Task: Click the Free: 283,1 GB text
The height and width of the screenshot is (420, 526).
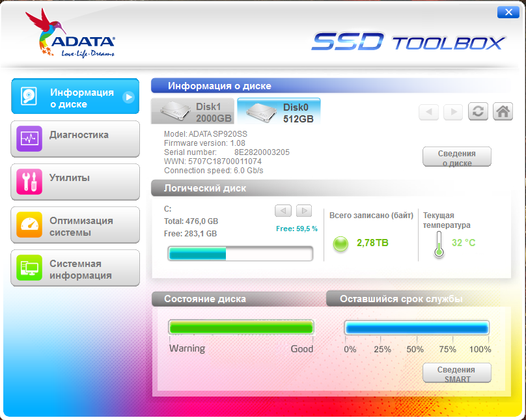Action: click(190, 234)
